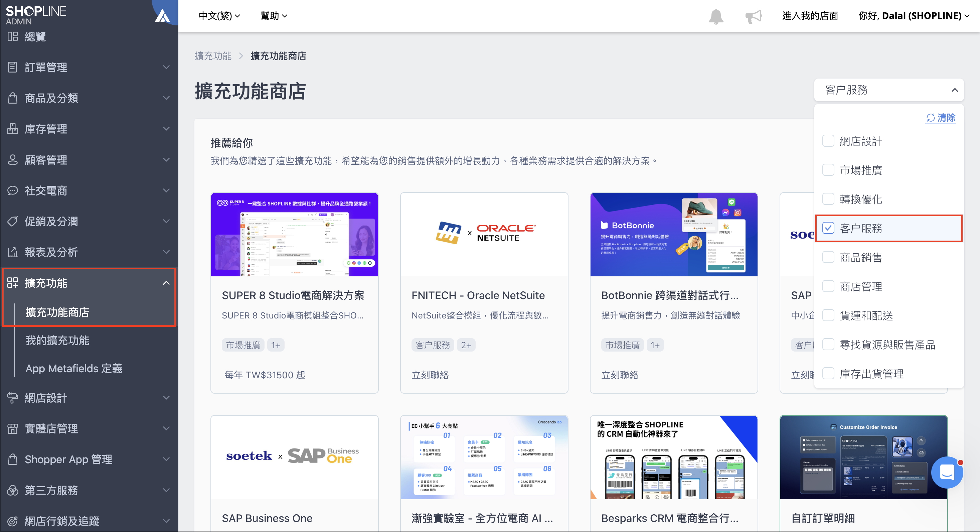Click the 市場推廣 tag on SUPER 8 Studio card

click(x=243, y=345)
